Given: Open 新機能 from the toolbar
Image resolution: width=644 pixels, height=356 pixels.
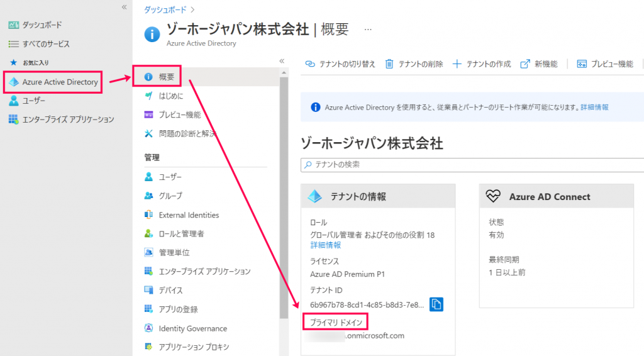Looking at the screenshot, I should 539,64.
